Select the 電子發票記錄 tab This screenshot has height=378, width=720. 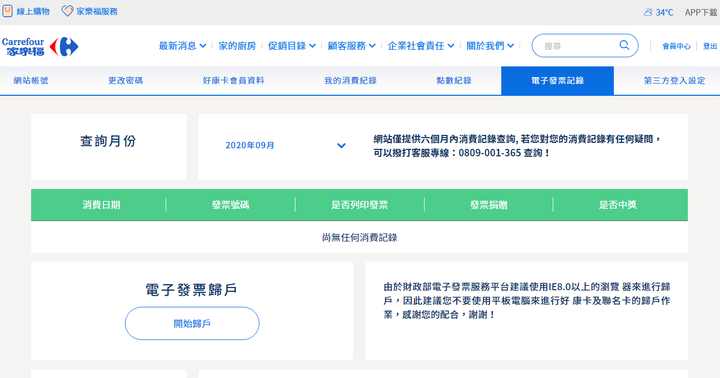(557, 81)
